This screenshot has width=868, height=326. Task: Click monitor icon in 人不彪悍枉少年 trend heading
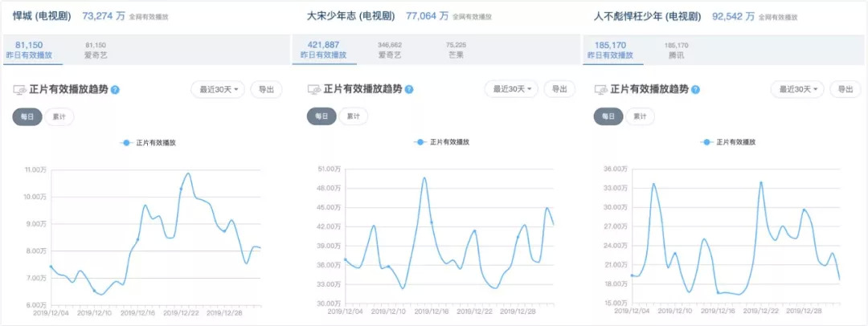[600, 90]
